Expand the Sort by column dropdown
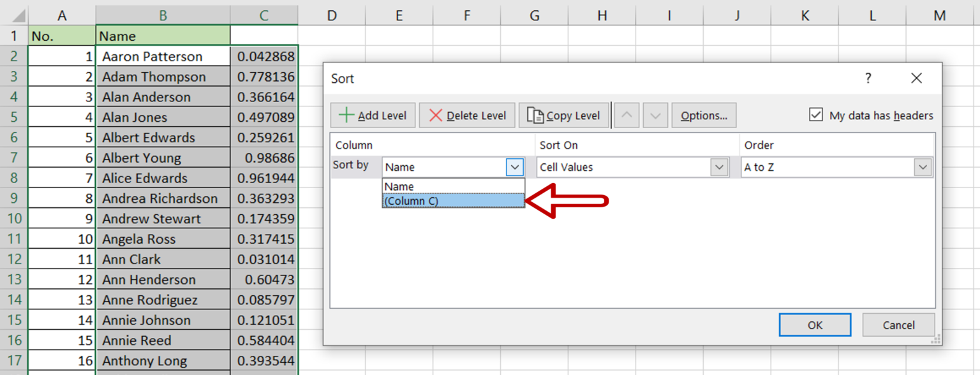This screenshot has width=980, height=375. coord(515,167)
